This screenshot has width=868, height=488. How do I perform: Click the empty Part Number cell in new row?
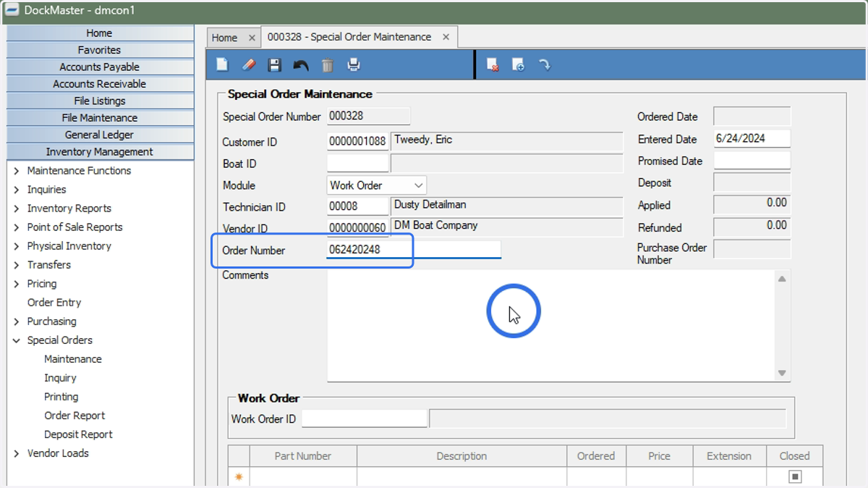[x=303, y=477]
